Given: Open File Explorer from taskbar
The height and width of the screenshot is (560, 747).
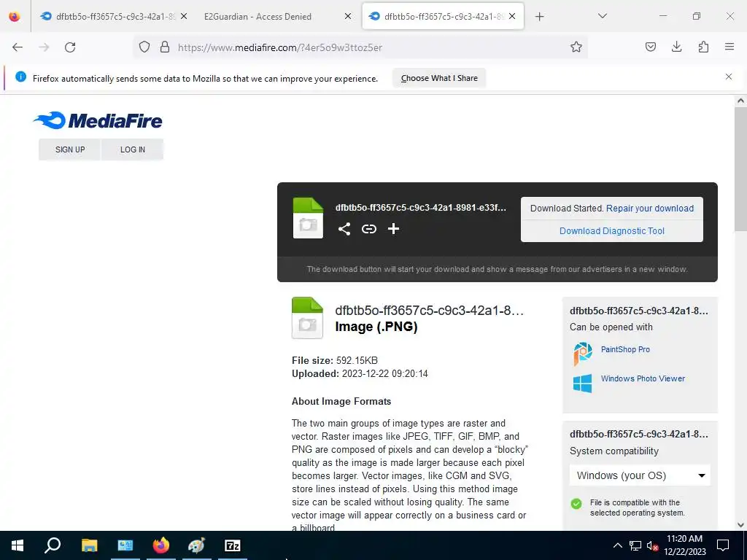Looking at the screenshot, I should click(x=89, y=545).
